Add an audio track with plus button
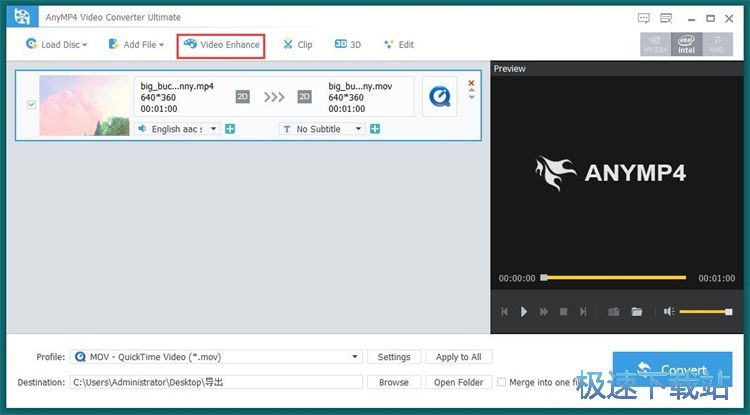This screenshot has width=750, height=415. [230, 129]
